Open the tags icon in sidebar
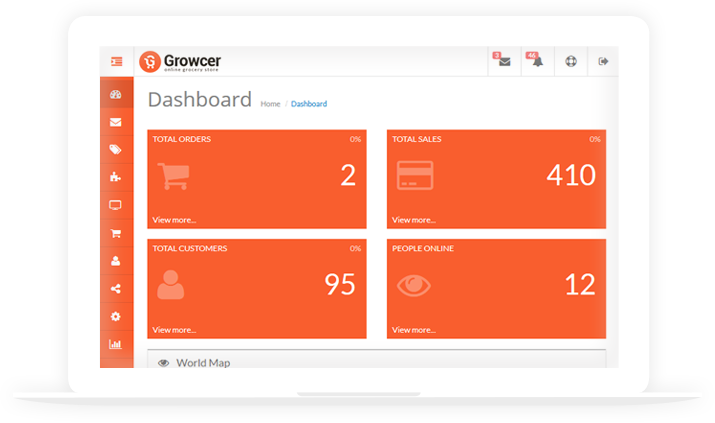This screenshot has width=715, height=423. coord(116,150)
